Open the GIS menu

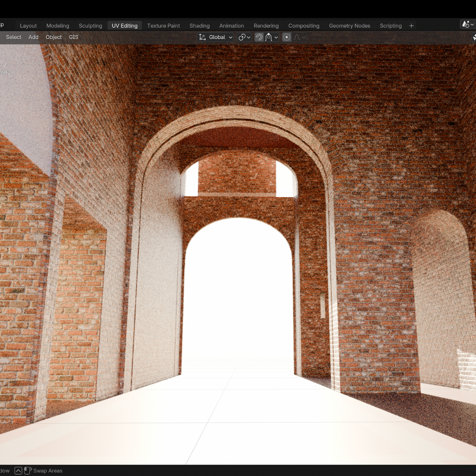74,37
